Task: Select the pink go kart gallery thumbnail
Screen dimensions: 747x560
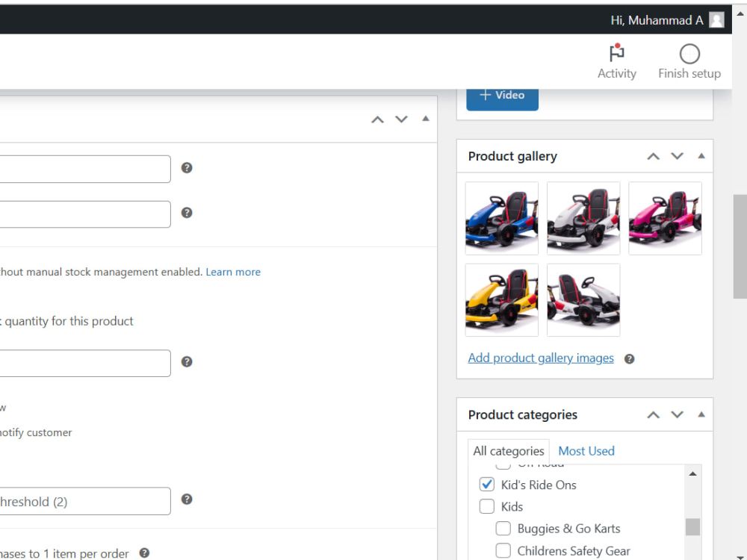Action: click(x=665, y=218)
